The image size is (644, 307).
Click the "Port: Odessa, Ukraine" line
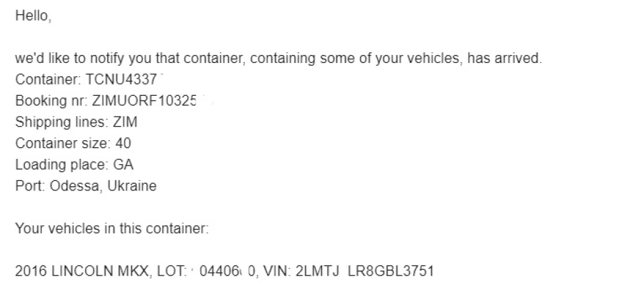[86, 186]
